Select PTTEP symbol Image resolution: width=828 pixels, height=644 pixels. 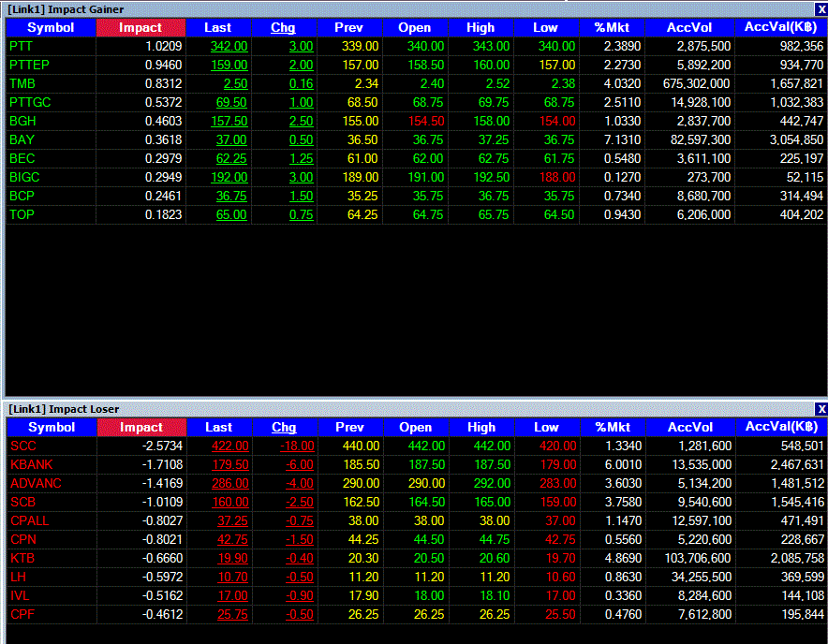(x=30, y=65)
